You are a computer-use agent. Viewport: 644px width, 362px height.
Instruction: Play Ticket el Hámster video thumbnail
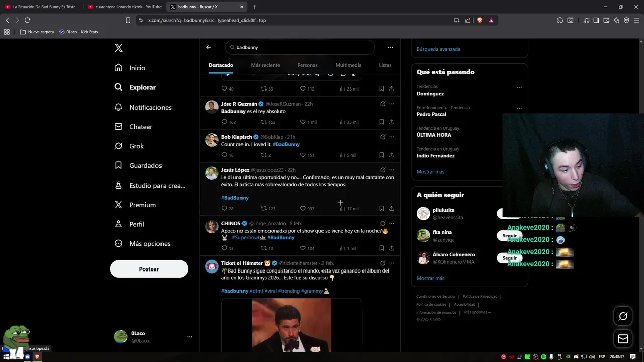tap(291, 325)
